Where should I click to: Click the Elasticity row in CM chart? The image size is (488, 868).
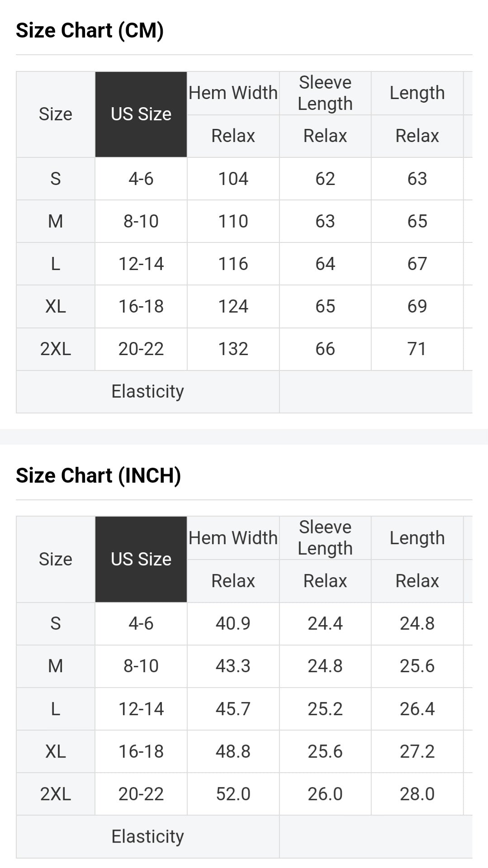(147, 392)
